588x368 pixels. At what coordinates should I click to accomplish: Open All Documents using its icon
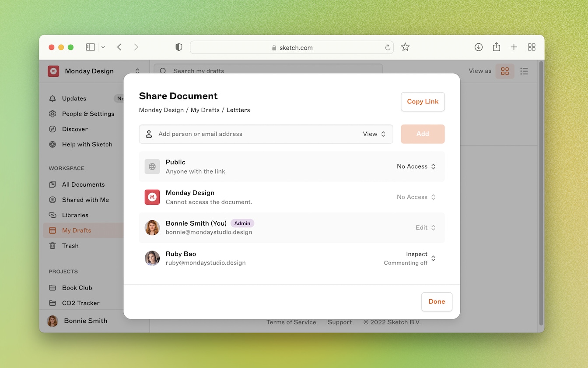pyautogui.click(x=52, y=184)
